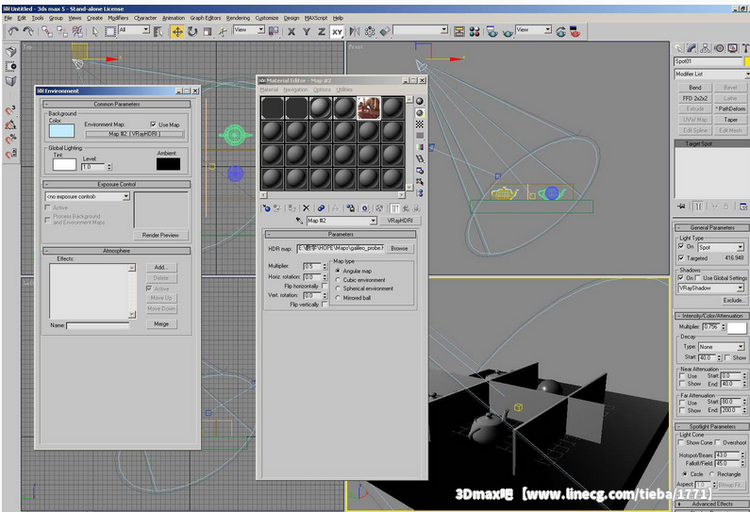This screenshot has width=750, height=512.
Task: Click the Undo arrow in main toolbar
Action: pos(13,32)
